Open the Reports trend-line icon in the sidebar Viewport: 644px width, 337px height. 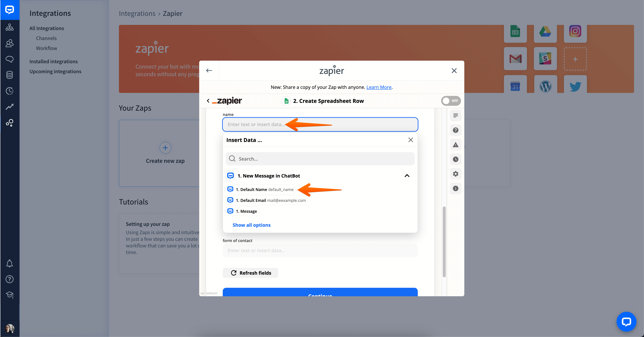[x=10, y=107]
